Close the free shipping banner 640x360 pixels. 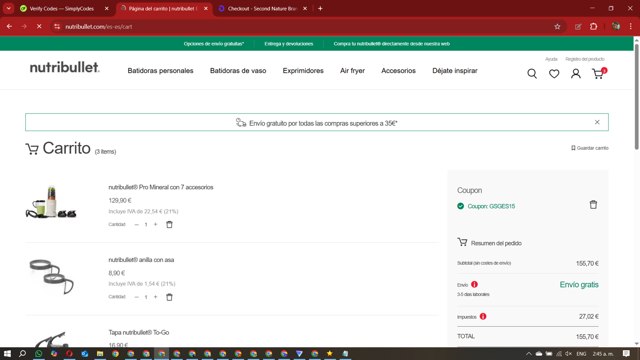pyautogui.click(x=597, y=122)
